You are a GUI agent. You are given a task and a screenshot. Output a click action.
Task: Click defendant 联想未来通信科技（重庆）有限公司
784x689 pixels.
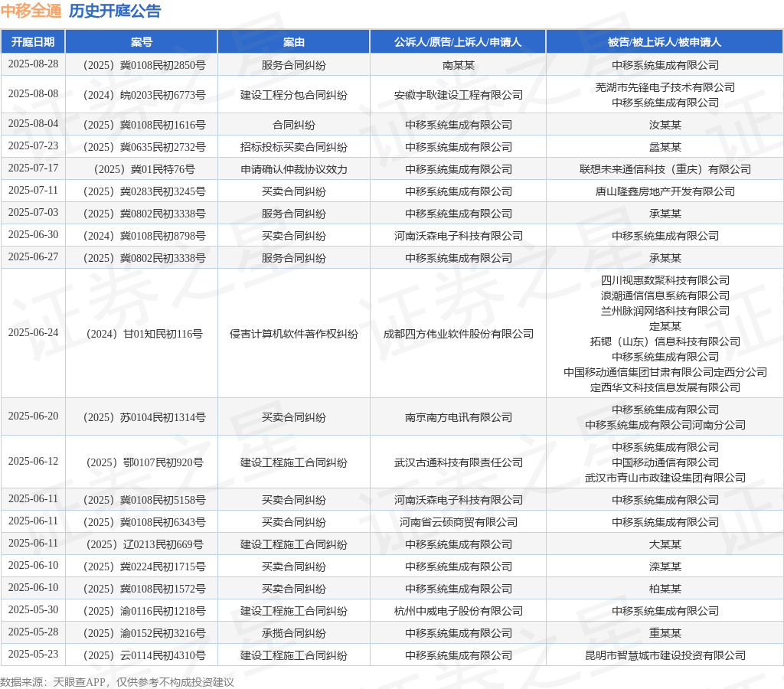coord(665,169)
